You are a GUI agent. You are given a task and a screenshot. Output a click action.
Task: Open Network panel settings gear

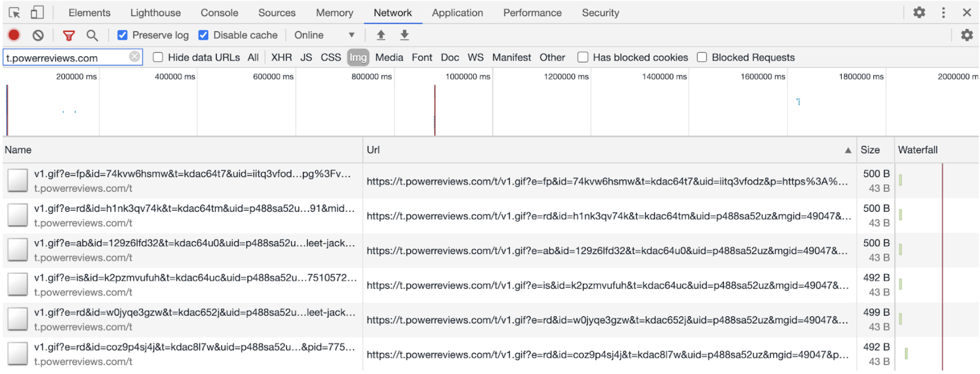(967, 35)
